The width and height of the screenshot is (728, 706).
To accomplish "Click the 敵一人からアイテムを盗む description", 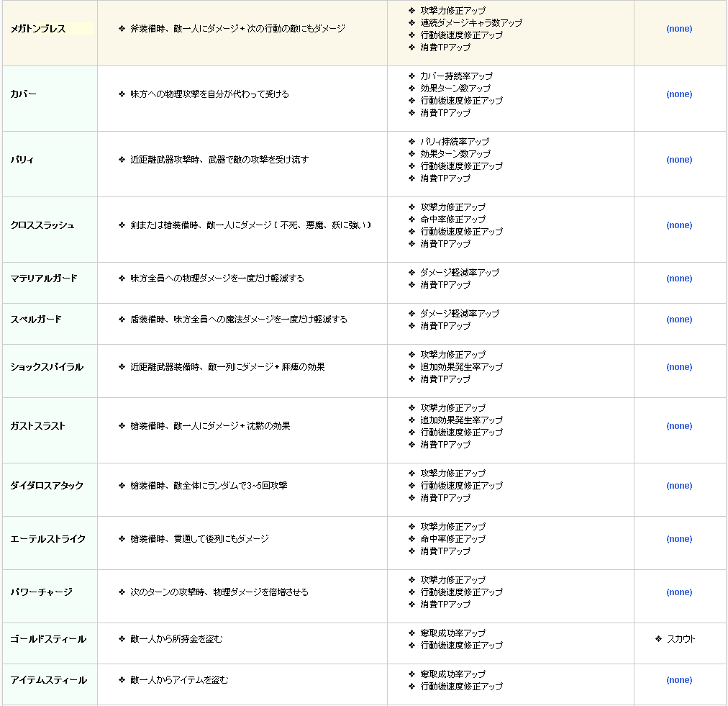I will tap(179, 680).
